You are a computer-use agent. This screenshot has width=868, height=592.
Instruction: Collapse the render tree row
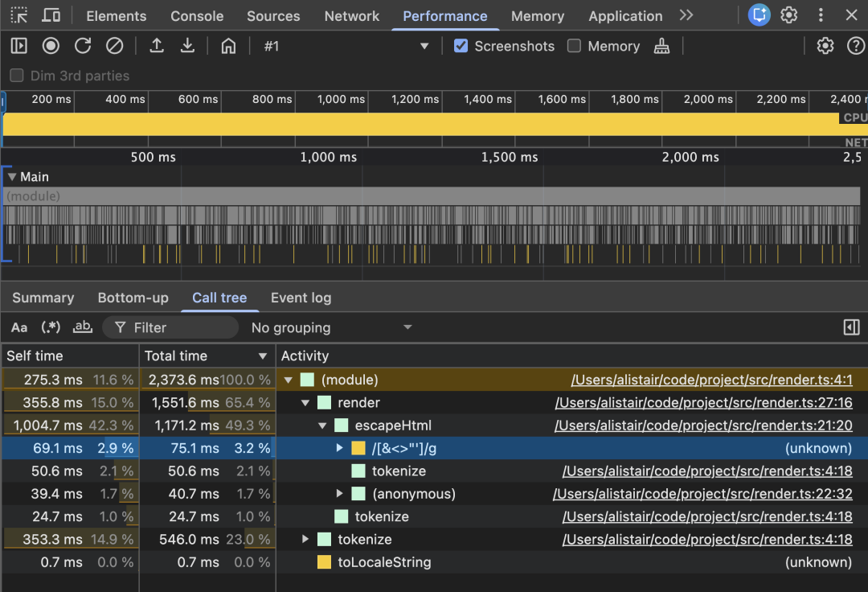305,403
